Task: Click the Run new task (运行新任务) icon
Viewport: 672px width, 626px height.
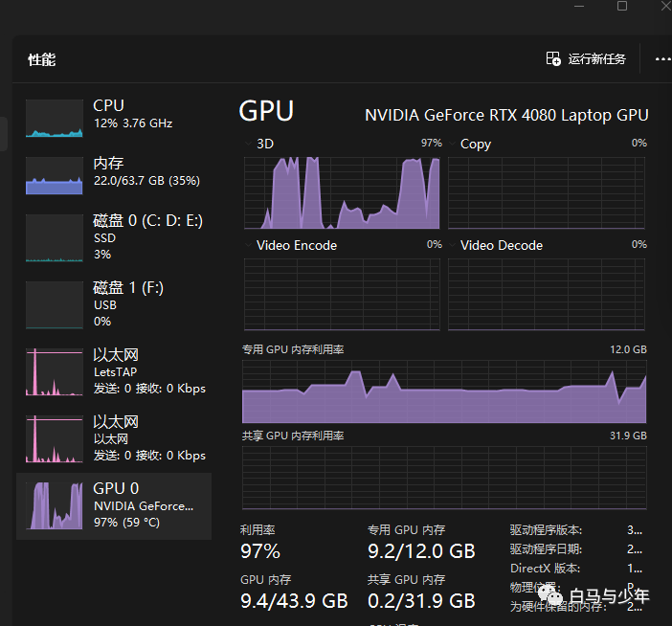Action: click(553, 59)
